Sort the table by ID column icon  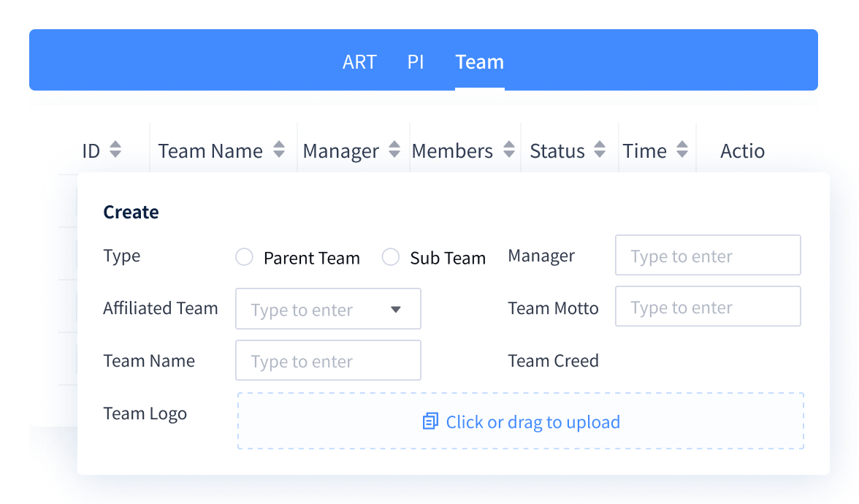[x=115, y=150]
